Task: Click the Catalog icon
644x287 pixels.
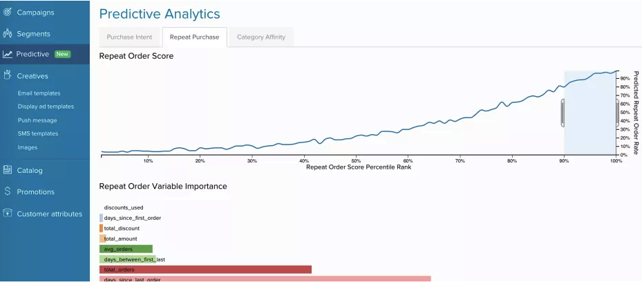Action: point(8,170)
